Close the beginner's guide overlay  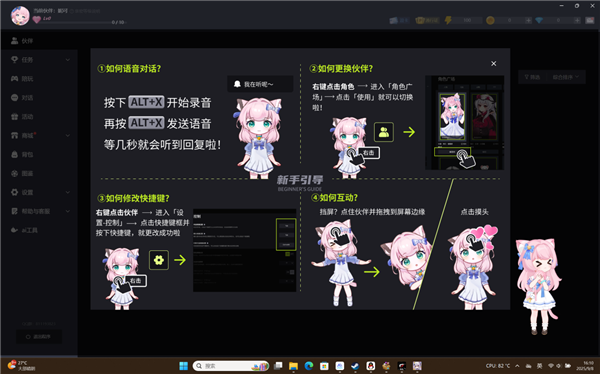click(x=494, y=64)
